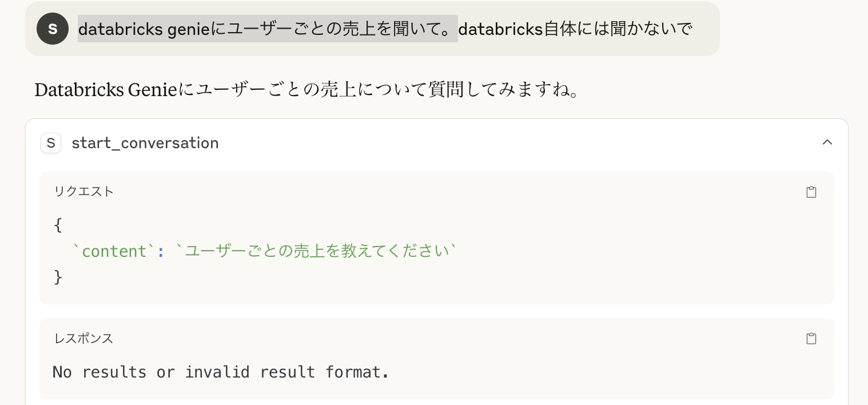Click the green ユーザーごとの売上を教えてください value
The height and width of the screenshot is (405, 868).
[x=316, y=252]
